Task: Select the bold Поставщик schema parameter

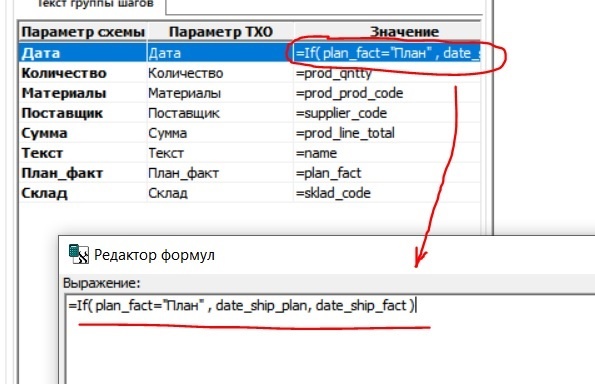Action: (x=83, y=113)
